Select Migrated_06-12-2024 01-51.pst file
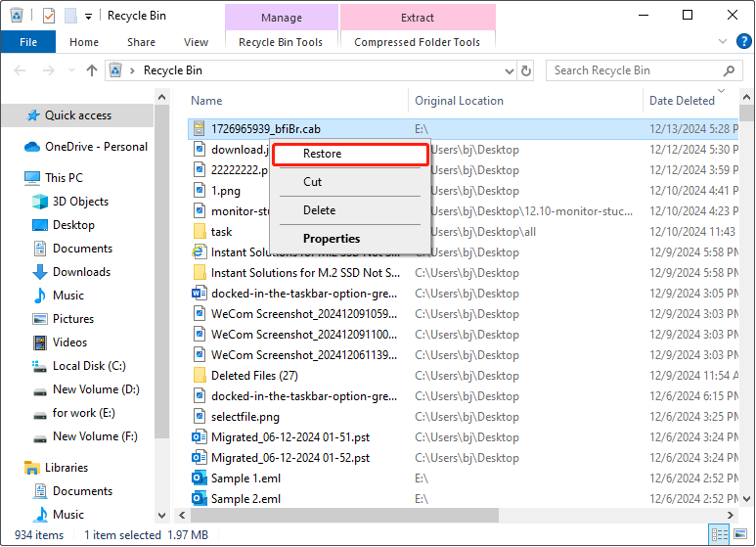The height and width of the screenshot is (547, 756). 290,437
